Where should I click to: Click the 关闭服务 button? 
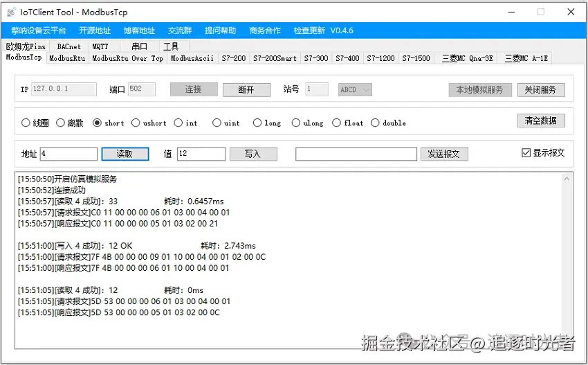click(x=541, y=90)
